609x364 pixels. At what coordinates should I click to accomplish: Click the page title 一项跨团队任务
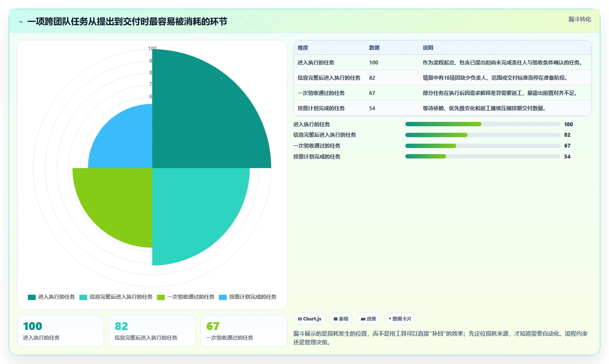[127, 21]
